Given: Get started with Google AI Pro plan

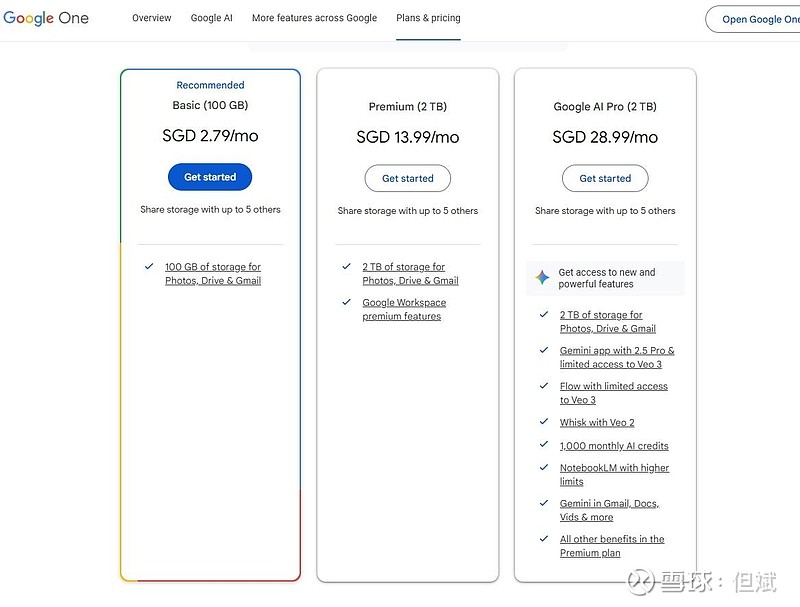Looking at the screenshot, I should point(605,179).
